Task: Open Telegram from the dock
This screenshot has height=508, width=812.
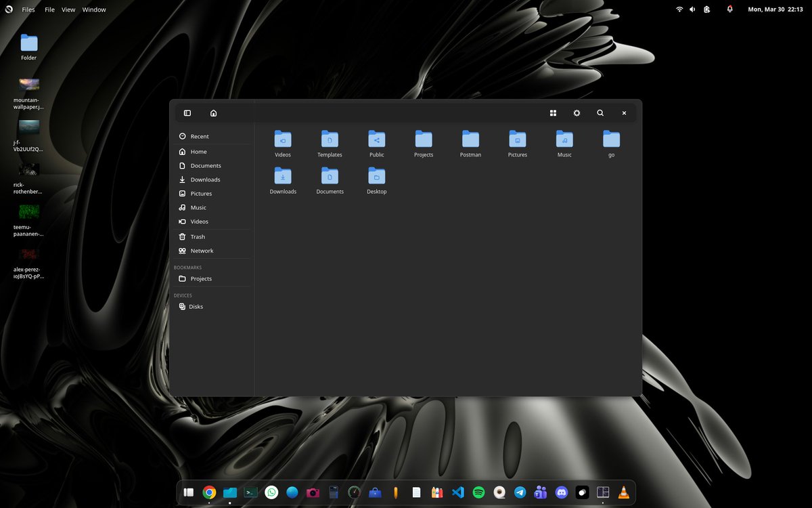Action: 520,492
